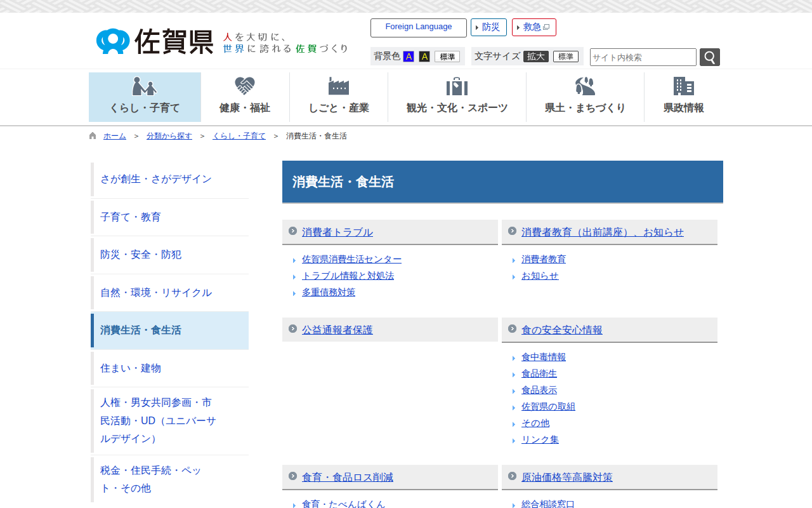
Task: Click the Saga Prefecture logo
Action: pyautogui.click(x=155, y=41)
